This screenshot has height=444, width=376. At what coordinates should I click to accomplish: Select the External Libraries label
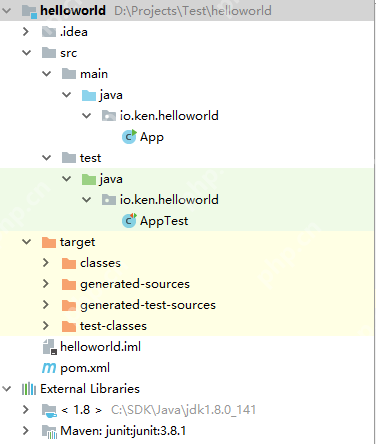coord(90,389)
